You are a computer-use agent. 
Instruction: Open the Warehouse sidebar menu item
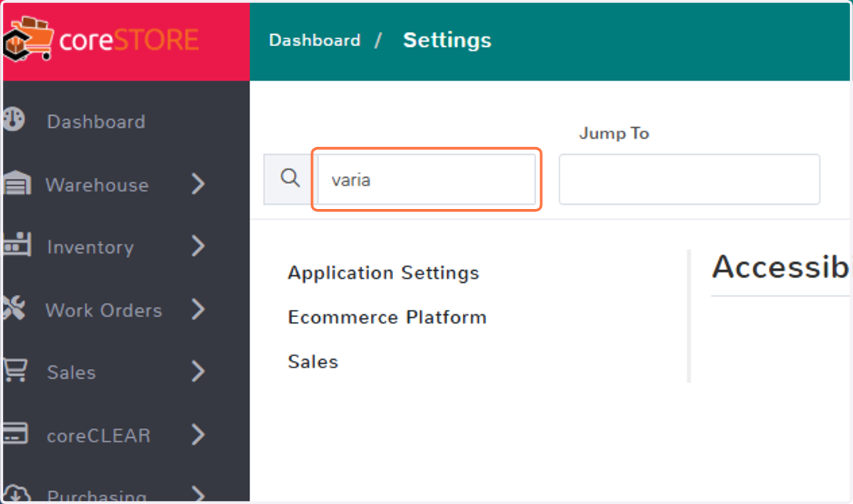pyautogui.click(x=97, y=185)
